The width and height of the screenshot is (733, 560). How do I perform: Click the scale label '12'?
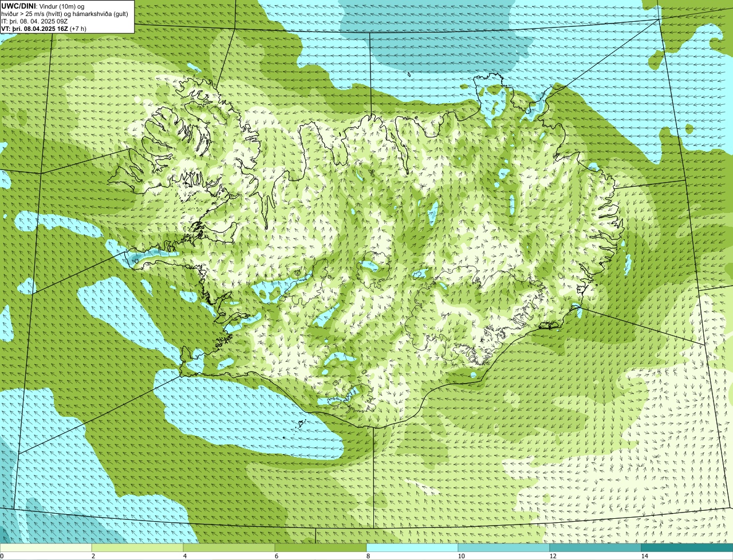click(553, 556)
